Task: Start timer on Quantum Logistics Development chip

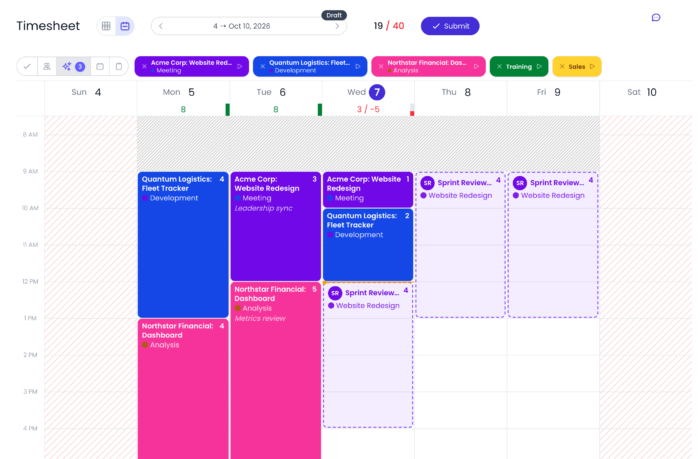Action: tap(358, 67)
